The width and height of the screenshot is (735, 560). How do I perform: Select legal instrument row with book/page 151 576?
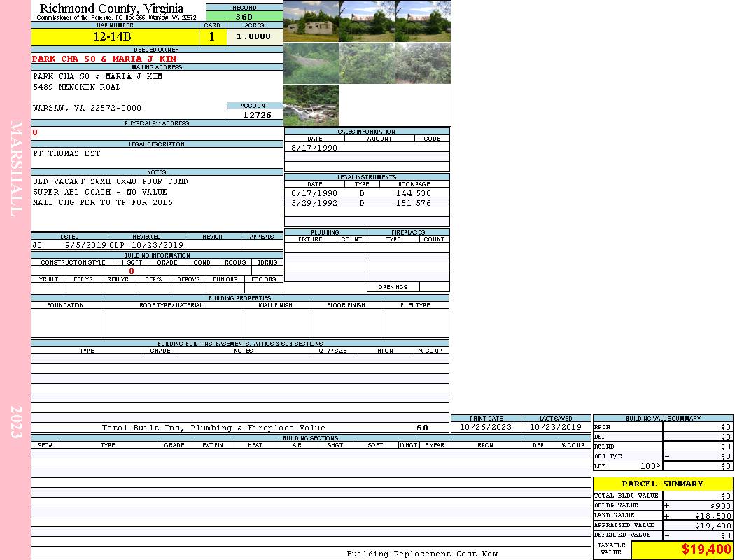pyautogui.click(x=367, y=203)
